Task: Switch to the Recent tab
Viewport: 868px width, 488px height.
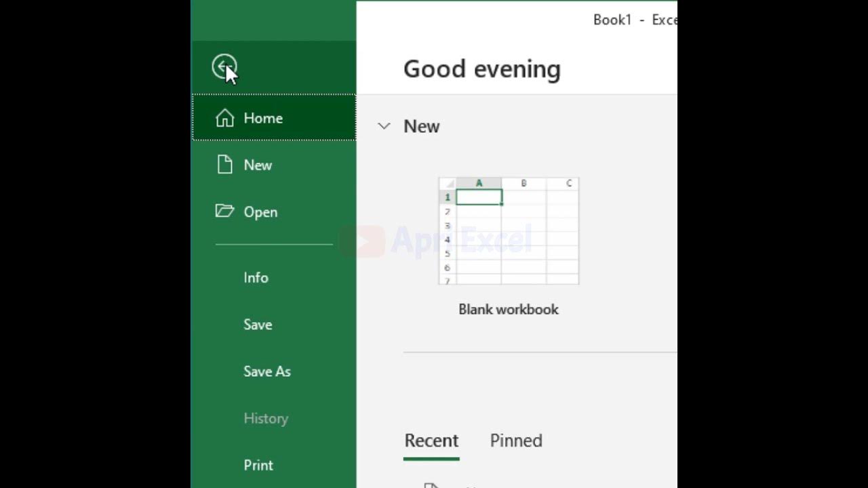Action: pyautogui.click(x=431, y=441)
